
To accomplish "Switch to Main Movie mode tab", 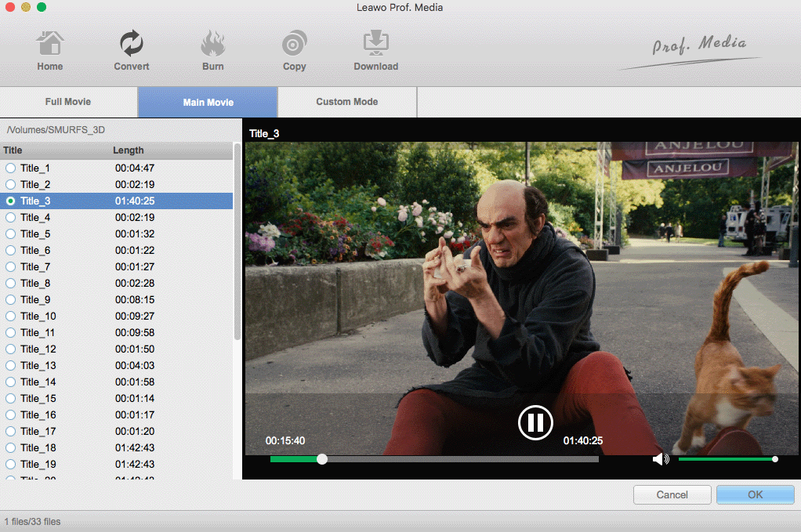I will [208, 102].
